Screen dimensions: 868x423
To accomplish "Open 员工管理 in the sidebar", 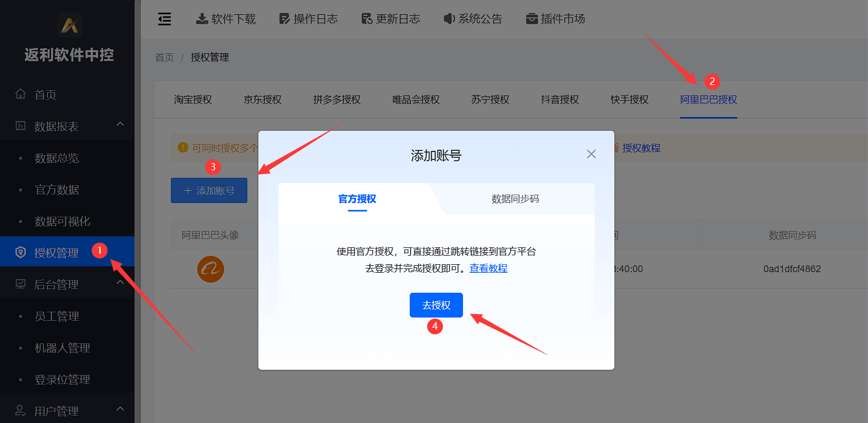I will click(57, 316).
